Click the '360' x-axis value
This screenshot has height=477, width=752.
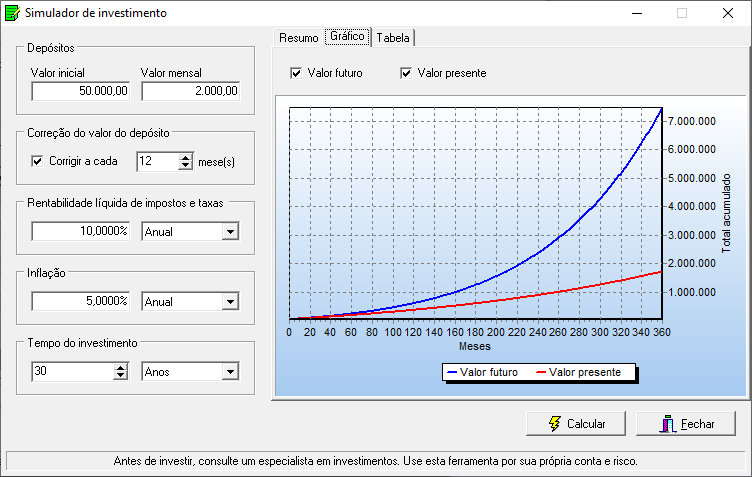pos(662,332)
